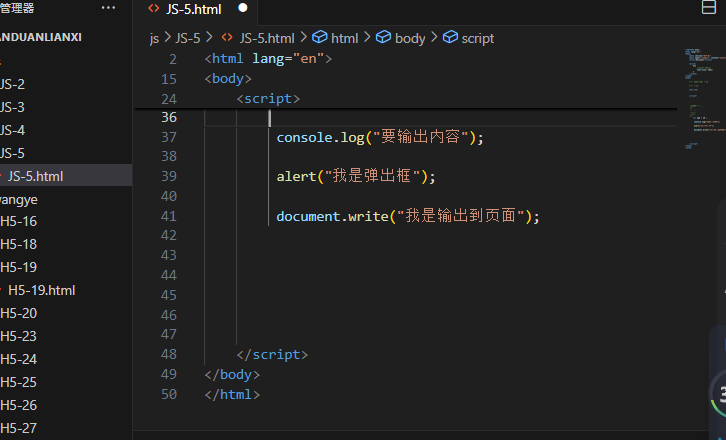
Task: Click the unsaved dot on JS-5.html tab
Action: click(x=242, y=8)
